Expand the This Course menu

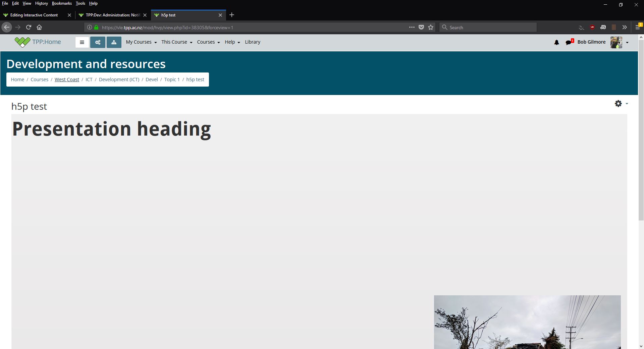pyautogui.click(x=177, y=42)
